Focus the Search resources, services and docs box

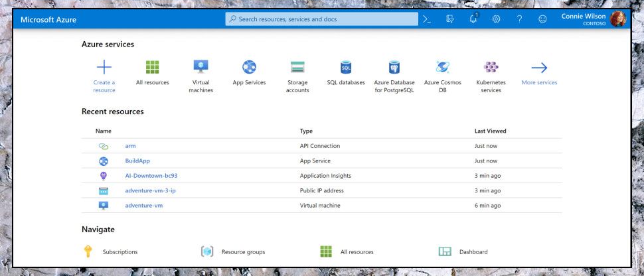(321, 19)
